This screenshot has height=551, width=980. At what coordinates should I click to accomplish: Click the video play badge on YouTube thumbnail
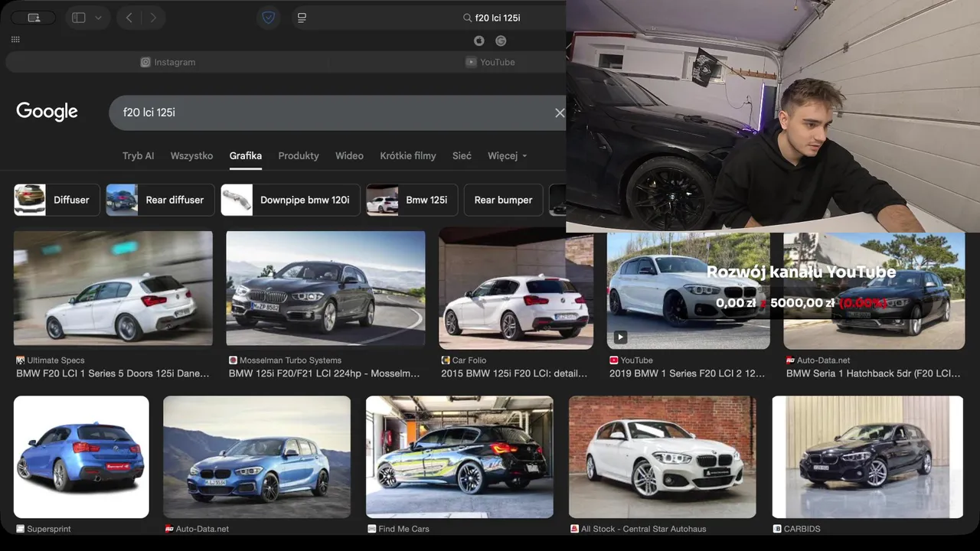coord(620,337)
